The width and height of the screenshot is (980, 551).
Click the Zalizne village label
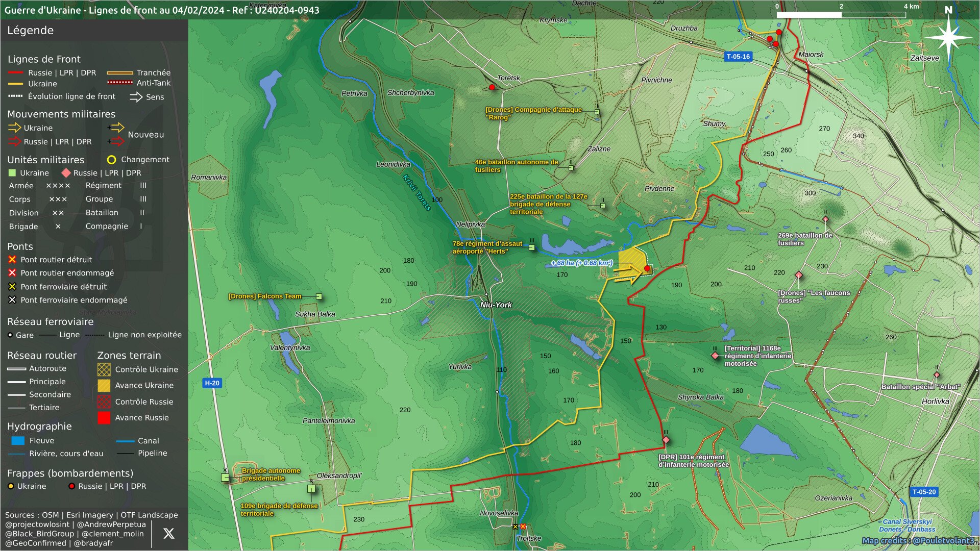pyautogui.click(x=599, y=149)
